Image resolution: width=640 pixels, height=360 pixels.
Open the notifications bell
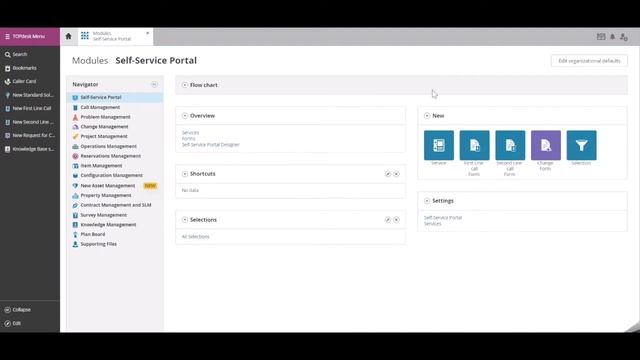613,37
